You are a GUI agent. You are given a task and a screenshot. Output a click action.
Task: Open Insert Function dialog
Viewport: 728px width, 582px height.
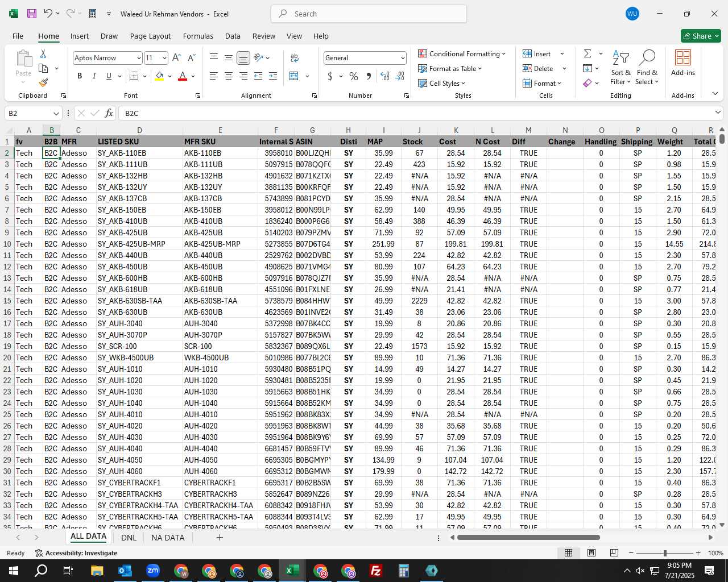(x=109, y=113)
